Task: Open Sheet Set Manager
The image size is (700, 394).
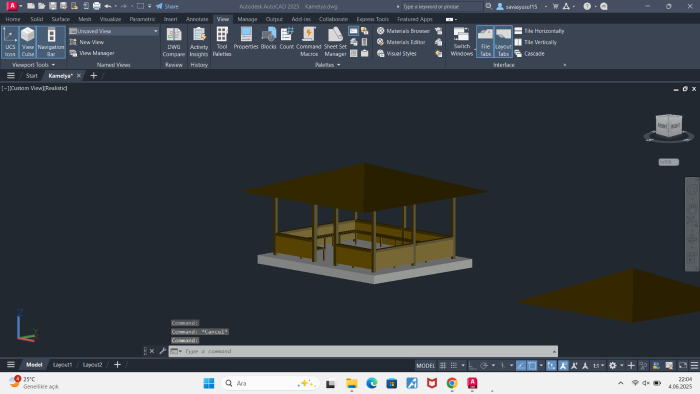Action: coord(335,42)
